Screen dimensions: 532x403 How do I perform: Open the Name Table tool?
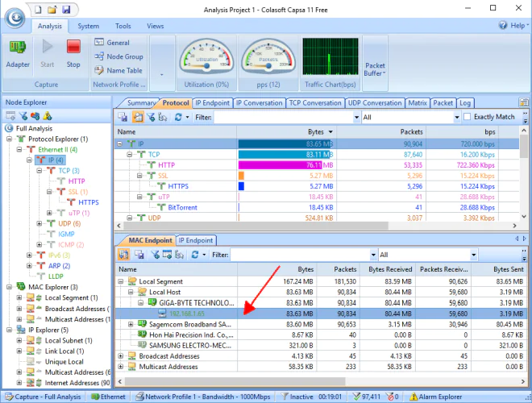(117, 71)
